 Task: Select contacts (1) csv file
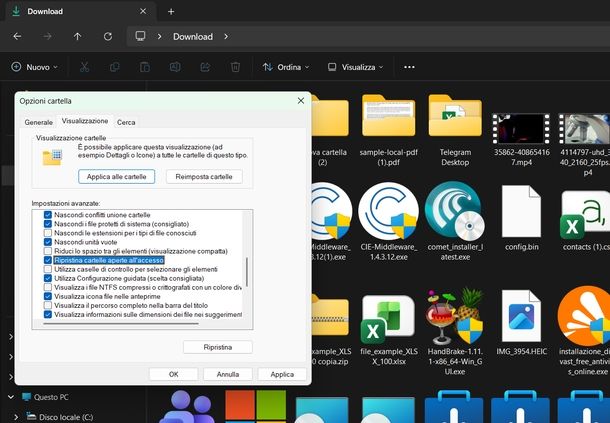click(586, 220)
